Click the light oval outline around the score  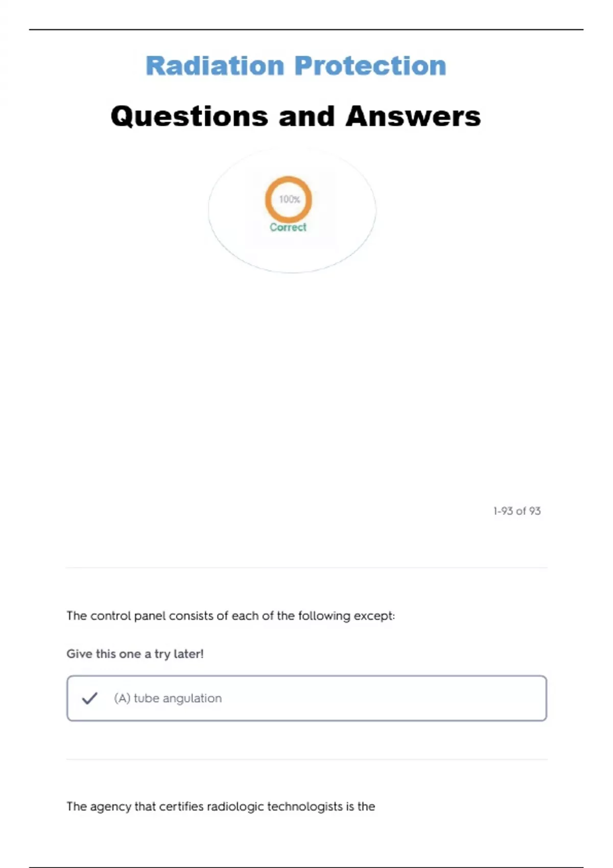coord(209,209)
